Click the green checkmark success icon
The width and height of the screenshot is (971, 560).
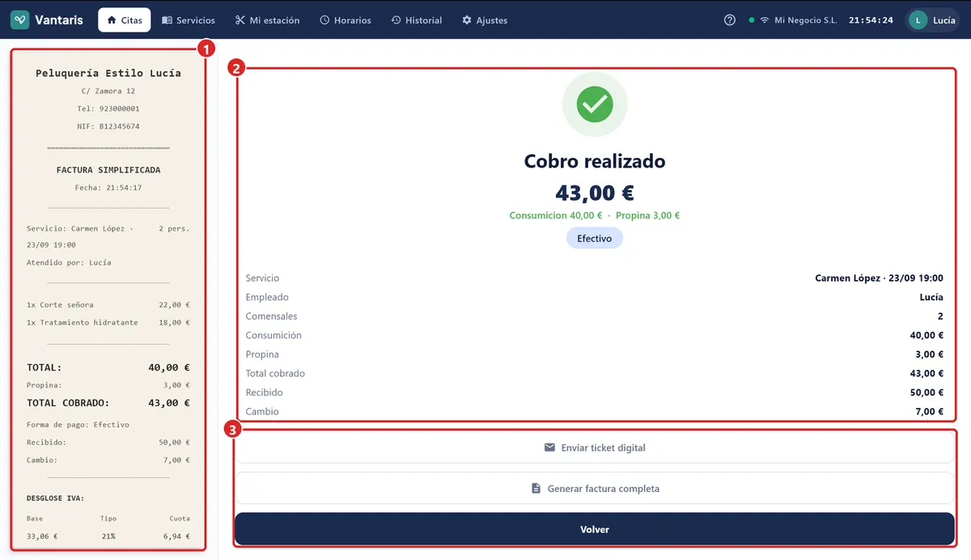coord(595,104)
